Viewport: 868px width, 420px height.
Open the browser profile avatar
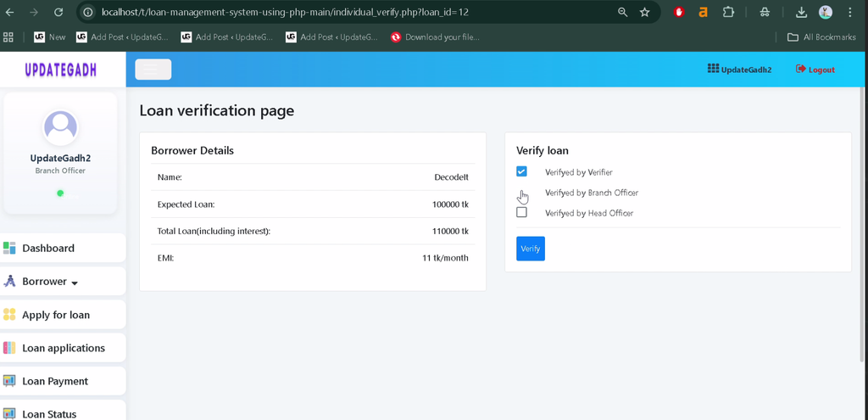pyautogui.click(x=826, y=12)
